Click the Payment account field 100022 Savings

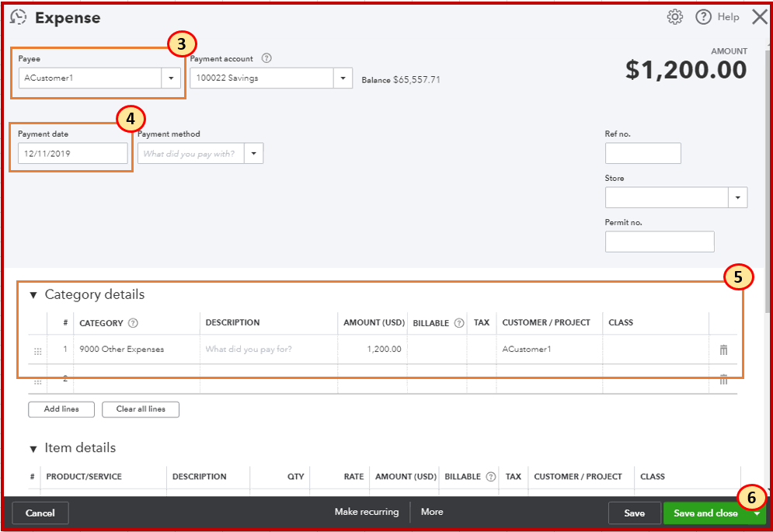tap(262, 78)
